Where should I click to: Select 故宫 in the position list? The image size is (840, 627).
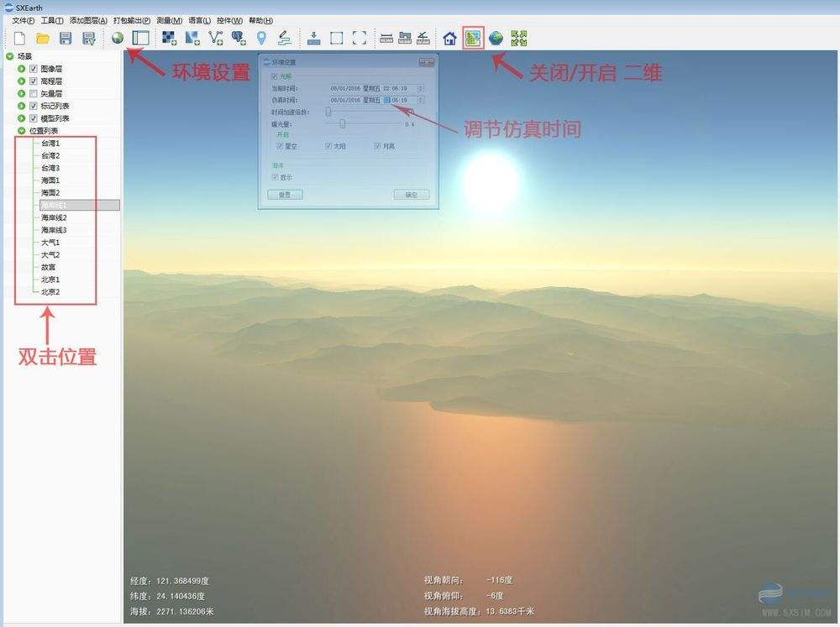coord(50,267)
